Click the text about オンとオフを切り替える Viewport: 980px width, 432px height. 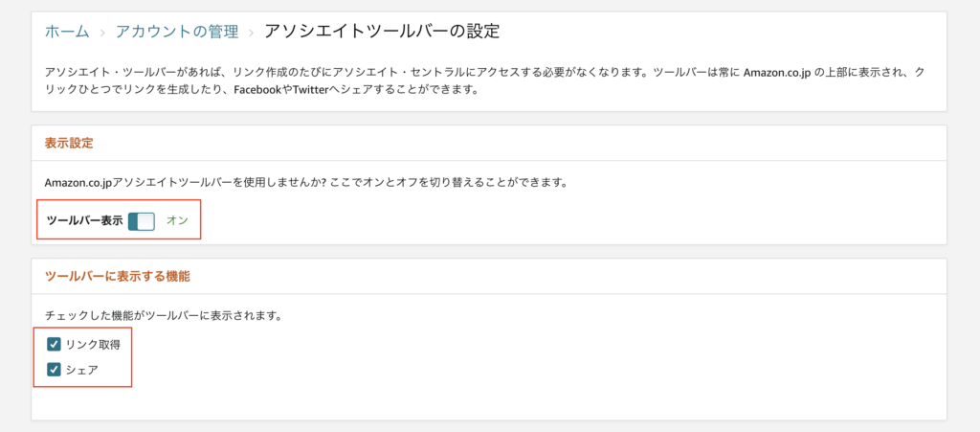(x=305, y=184)
